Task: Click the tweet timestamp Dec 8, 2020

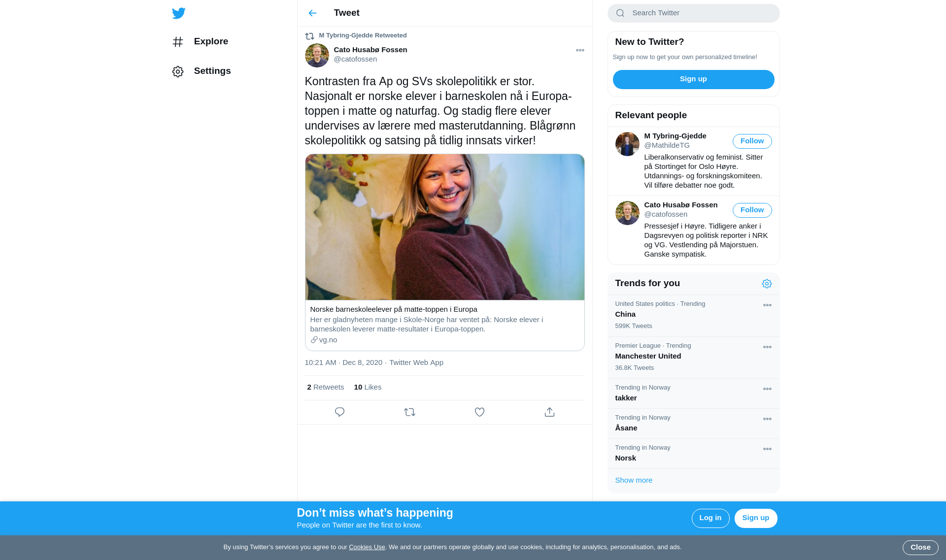Action: 343,362
